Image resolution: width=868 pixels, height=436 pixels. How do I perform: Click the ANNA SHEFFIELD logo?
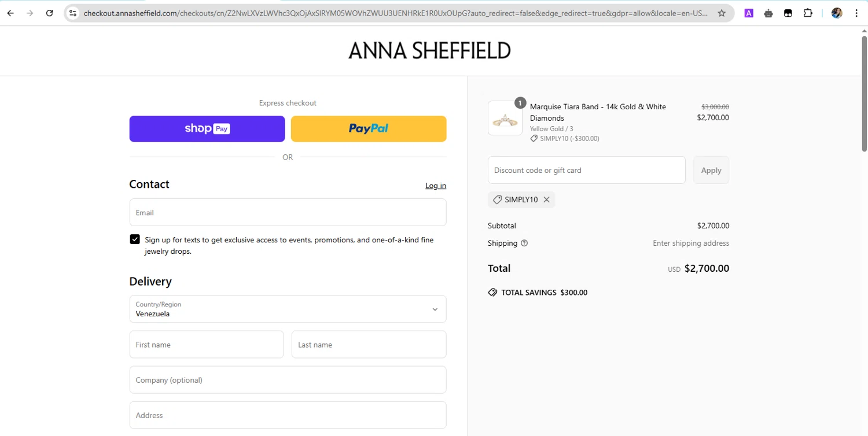(x=429, y=51)
